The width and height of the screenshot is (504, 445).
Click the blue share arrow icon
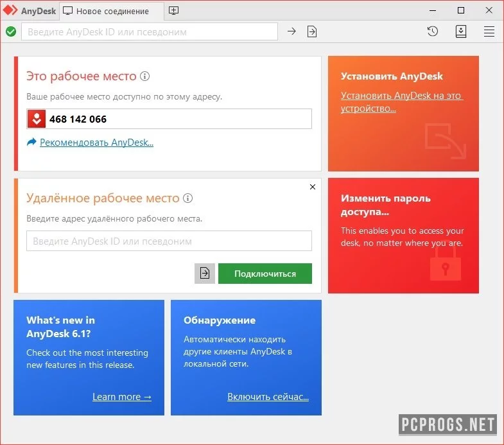[31, 142]
